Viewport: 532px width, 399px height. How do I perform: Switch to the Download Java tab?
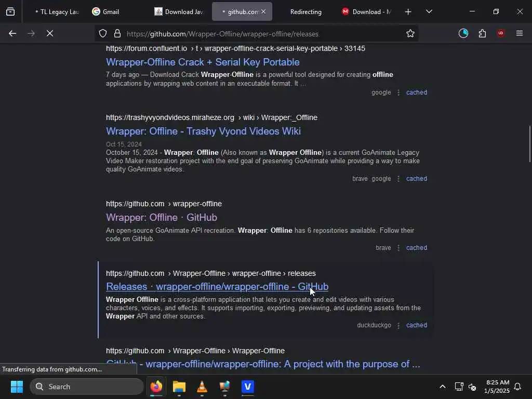179,12
